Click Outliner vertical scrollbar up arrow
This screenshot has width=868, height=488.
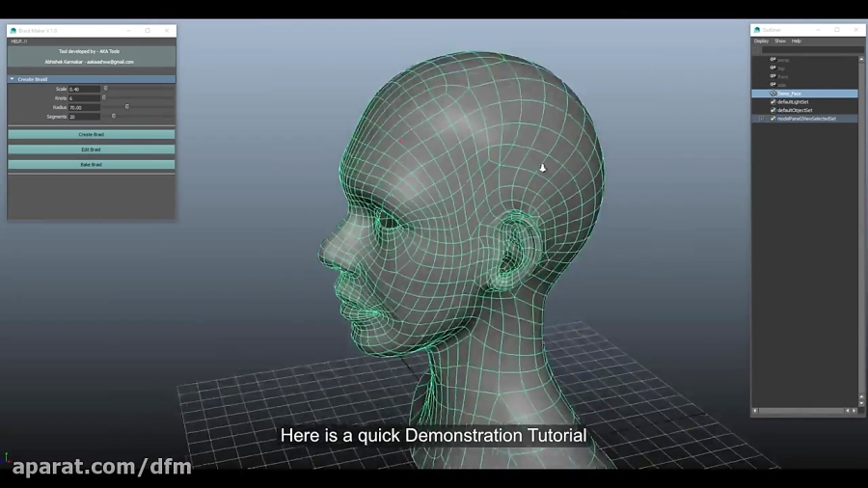click(x=861, y=59)
